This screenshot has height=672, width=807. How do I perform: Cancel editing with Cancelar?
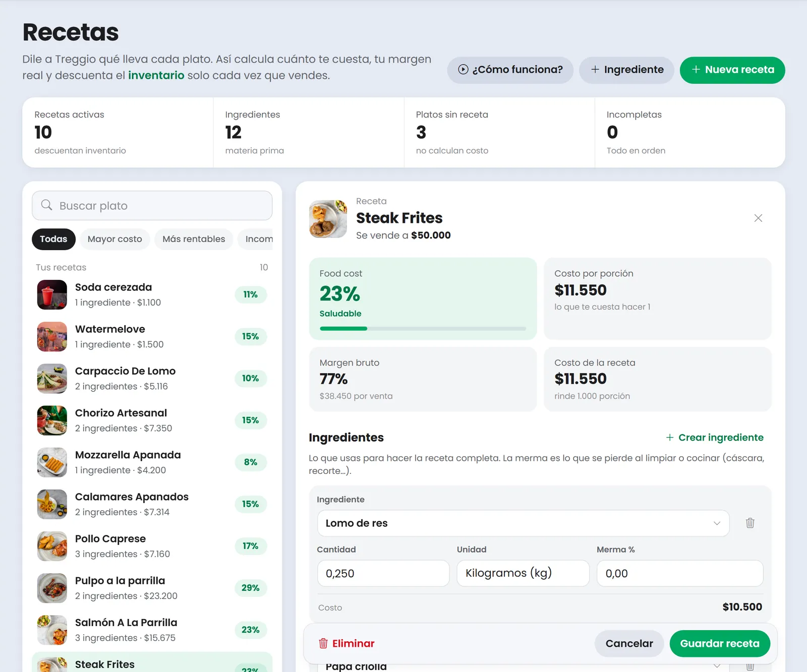pos(629,643)
